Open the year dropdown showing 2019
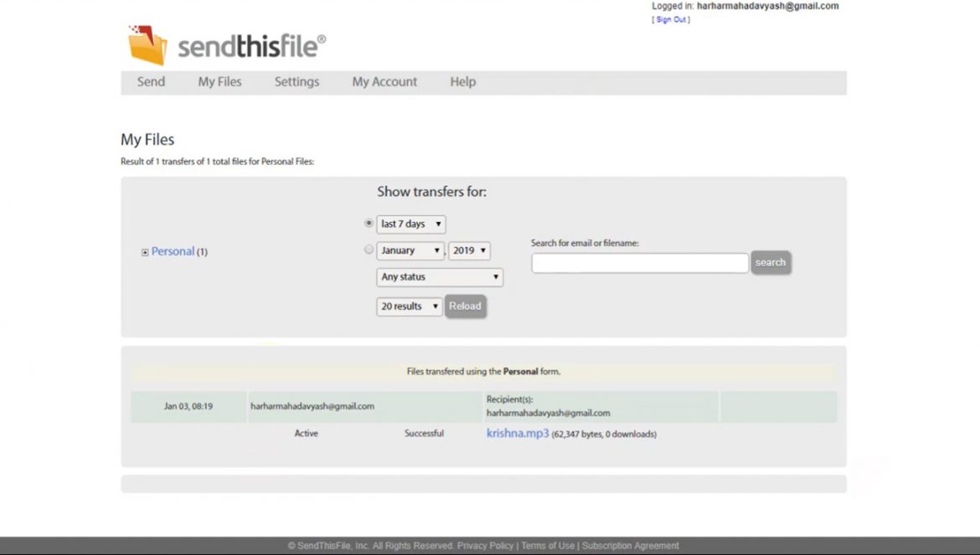980x555 pixels. tap(468, 250)
